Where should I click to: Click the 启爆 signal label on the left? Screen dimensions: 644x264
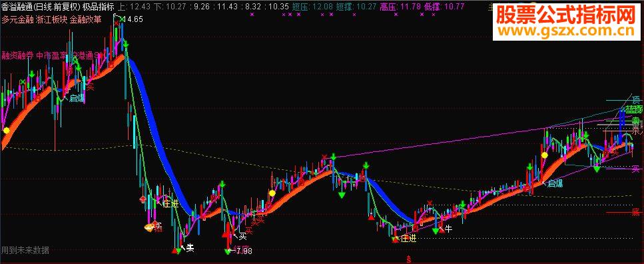pos(77,98)
